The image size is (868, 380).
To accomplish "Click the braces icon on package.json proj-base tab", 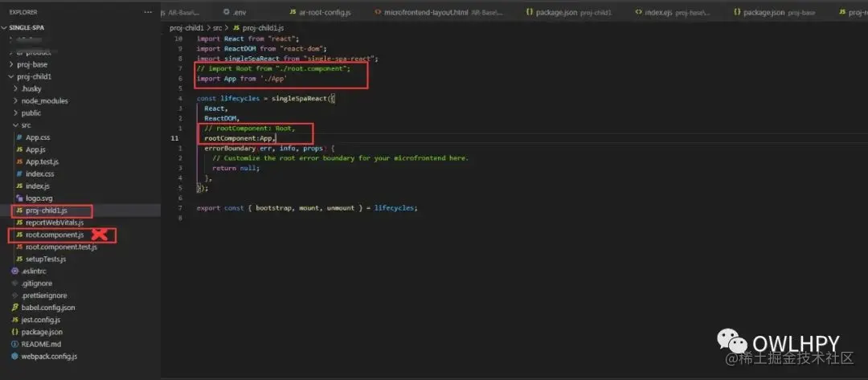I will coord(737,12).
